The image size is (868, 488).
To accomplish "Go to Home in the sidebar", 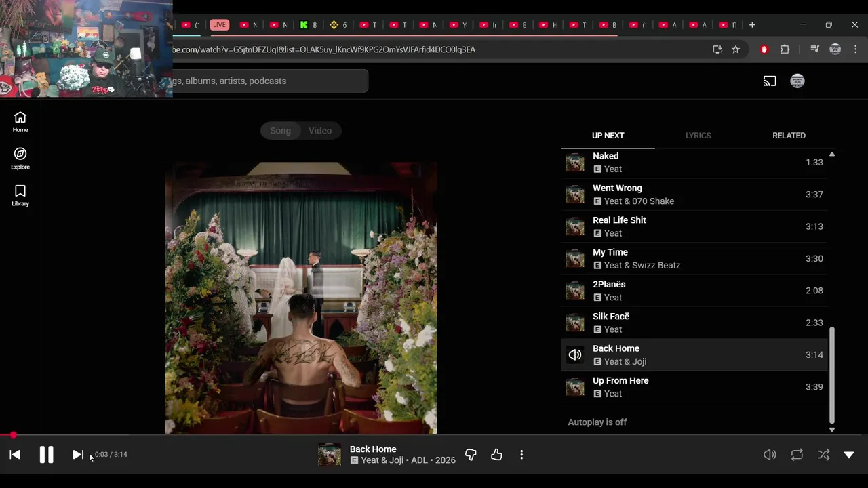I will point(20,122).
